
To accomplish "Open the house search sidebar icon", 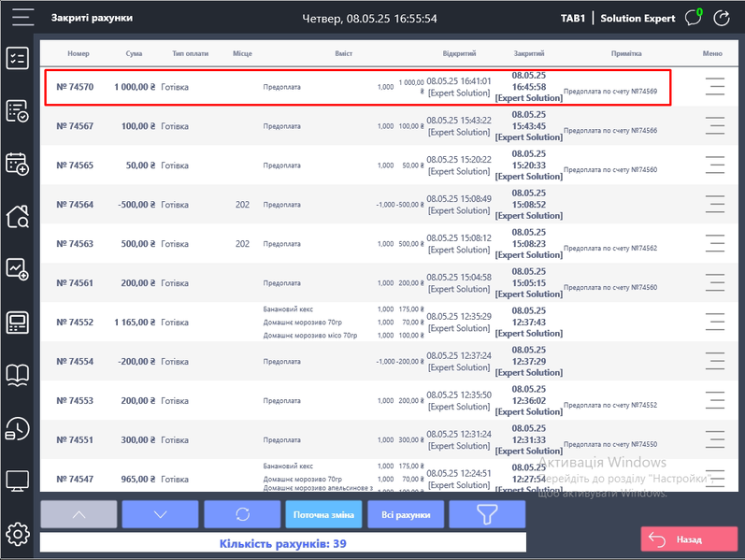I will [18, 217].
